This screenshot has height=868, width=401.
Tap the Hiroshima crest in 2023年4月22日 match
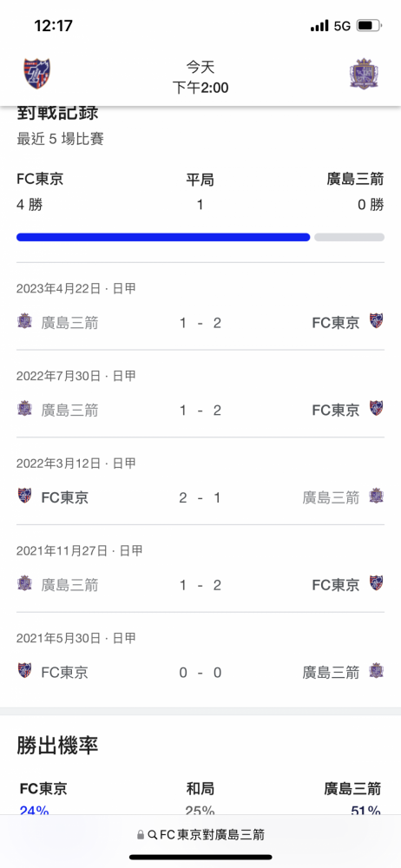coord(24,322)
